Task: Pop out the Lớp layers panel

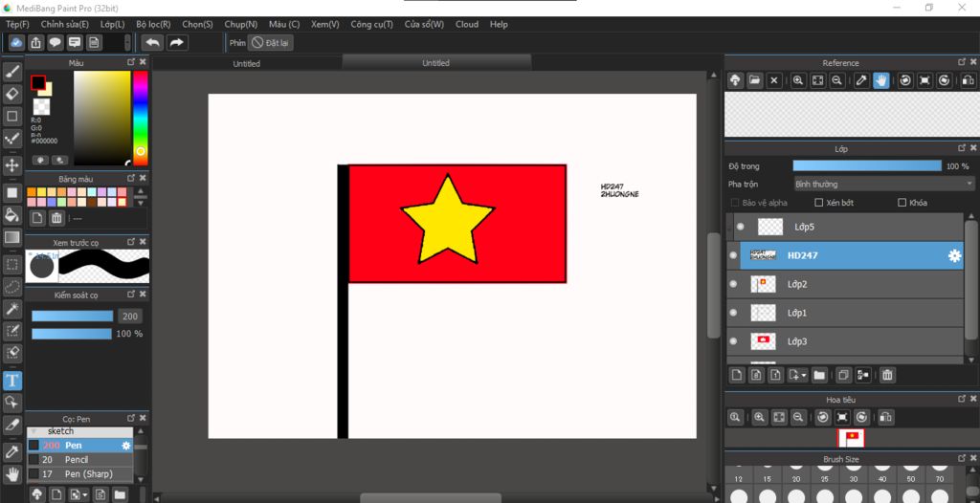Action: [x=962, y=149]
